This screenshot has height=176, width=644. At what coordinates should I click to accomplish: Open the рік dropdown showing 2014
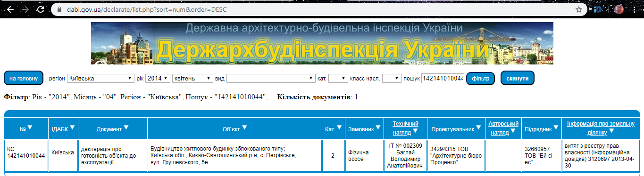tap(158, 78)
